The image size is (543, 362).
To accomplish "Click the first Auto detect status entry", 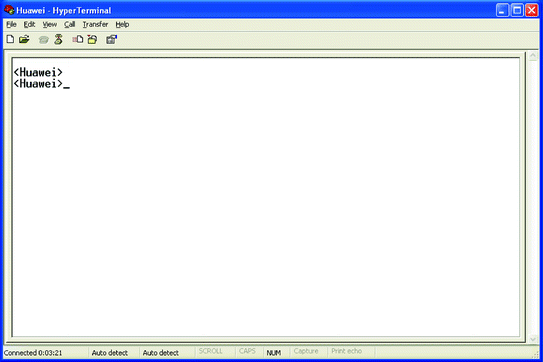I will (x=109, y=353).
